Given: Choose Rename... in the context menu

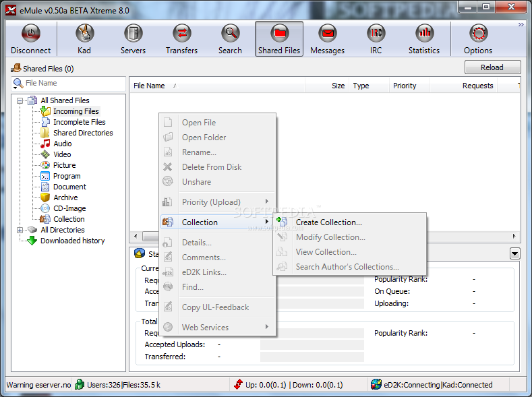Looking at the screenshot, I should coord(218,152).
